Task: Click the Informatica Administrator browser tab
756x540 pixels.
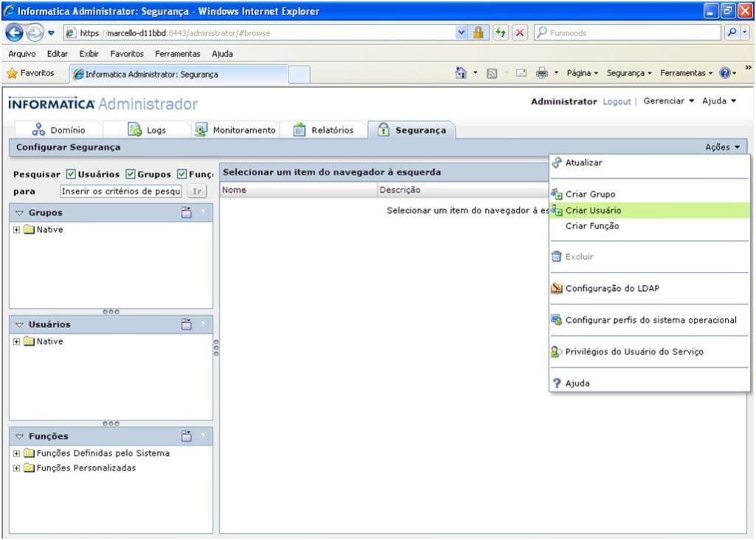Action: (179, 75)
